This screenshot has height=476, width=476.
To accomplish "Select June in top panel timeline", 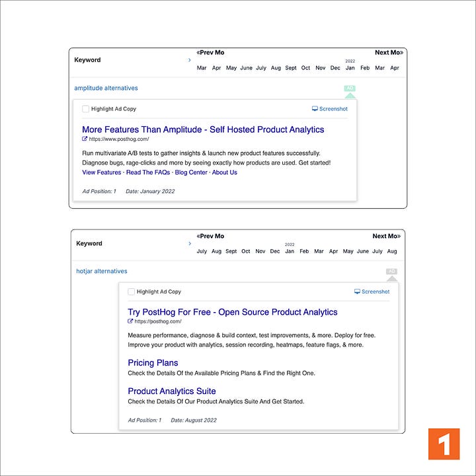I will (246, 68).
